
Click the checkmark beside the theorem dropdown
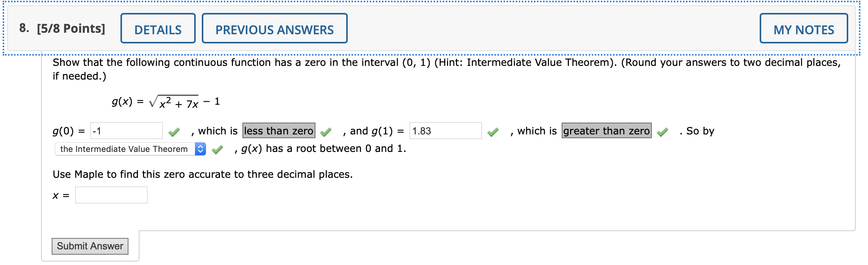coord(218,149)
